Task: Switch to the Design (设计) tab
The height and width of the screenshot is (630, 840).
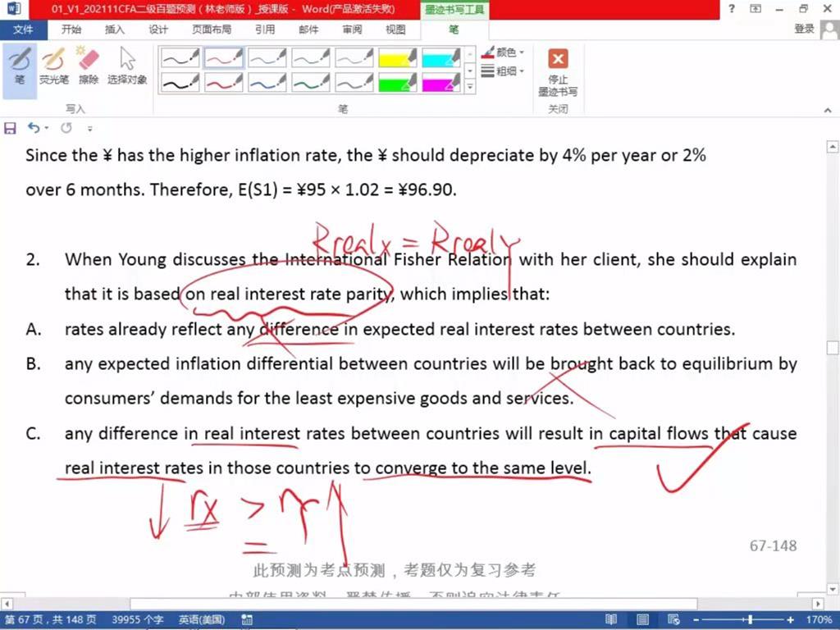Action: click(x=158, y=30)
